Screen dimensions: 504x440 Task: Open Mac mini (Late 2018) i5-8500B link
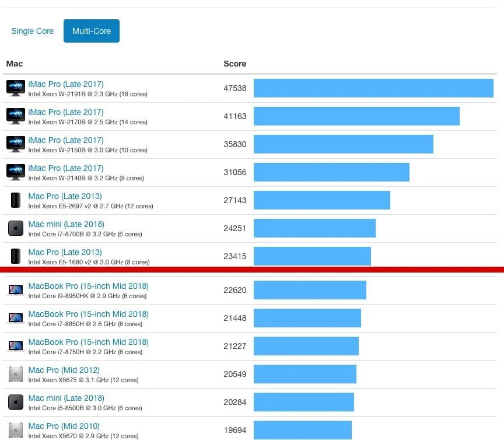[66, 398]
